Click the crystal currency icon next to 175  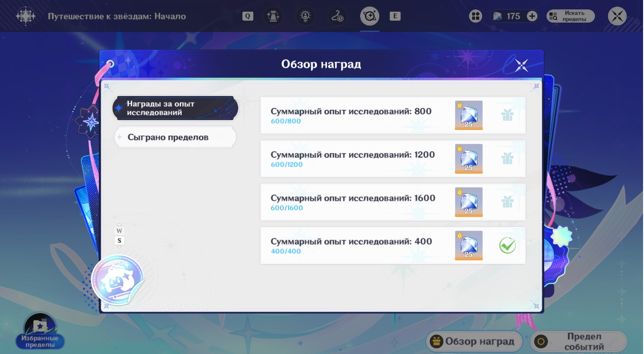click(x=498, y=16)
